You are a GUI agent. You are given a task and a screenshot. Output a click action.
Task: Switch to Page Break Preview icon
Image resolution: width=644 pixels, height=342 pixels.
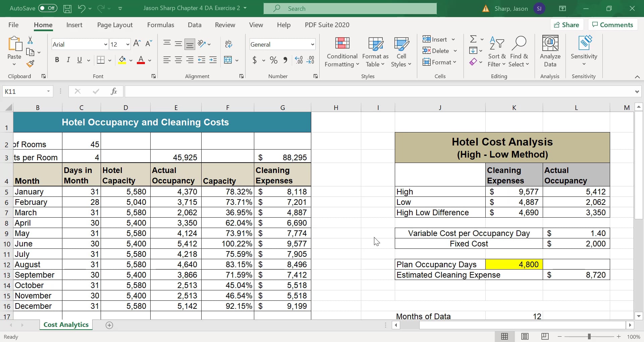545,336
